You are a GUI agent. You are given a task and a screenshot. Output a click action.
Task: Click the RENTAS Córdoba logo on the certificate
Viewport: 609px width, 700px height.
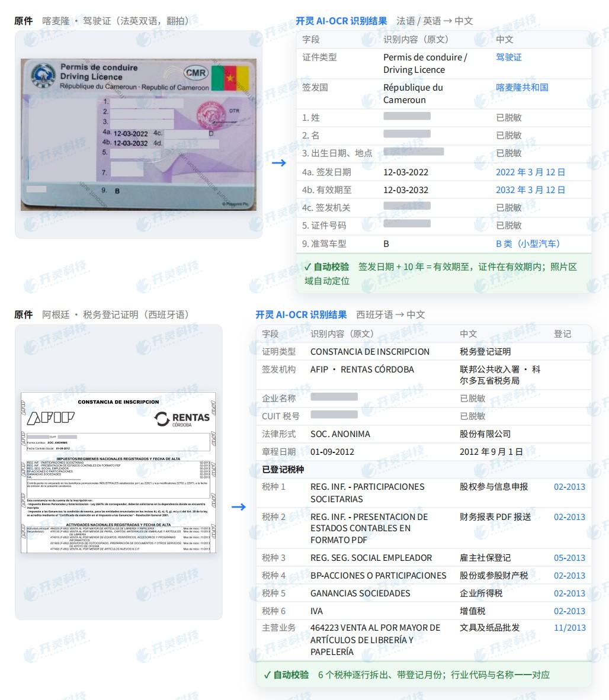(182, 419)
